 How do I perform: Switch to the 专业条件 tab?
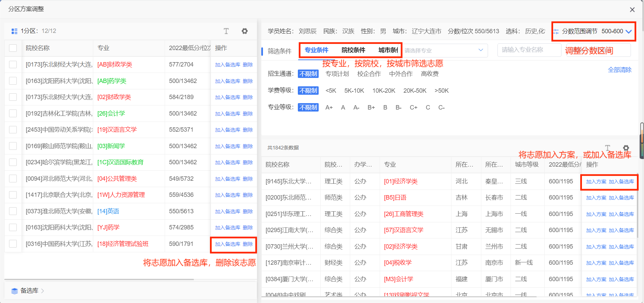pos(316,50)
